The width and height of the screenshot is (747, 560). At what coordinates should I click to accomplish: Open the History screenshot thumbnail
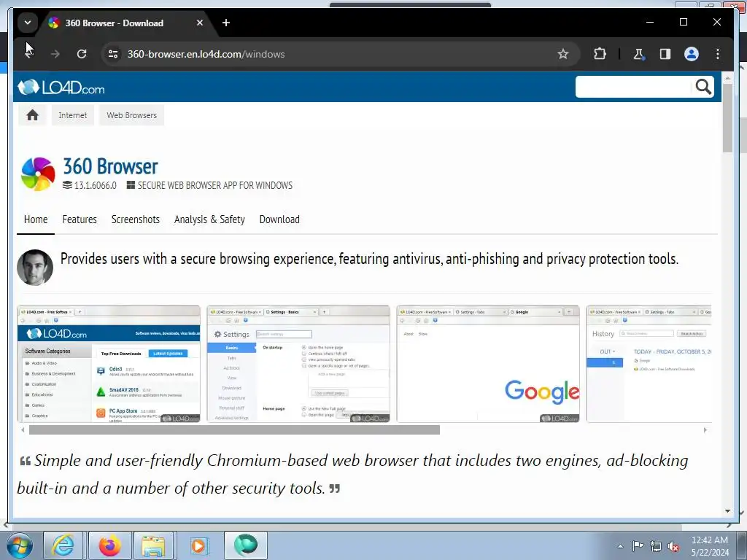pos(649,364)
